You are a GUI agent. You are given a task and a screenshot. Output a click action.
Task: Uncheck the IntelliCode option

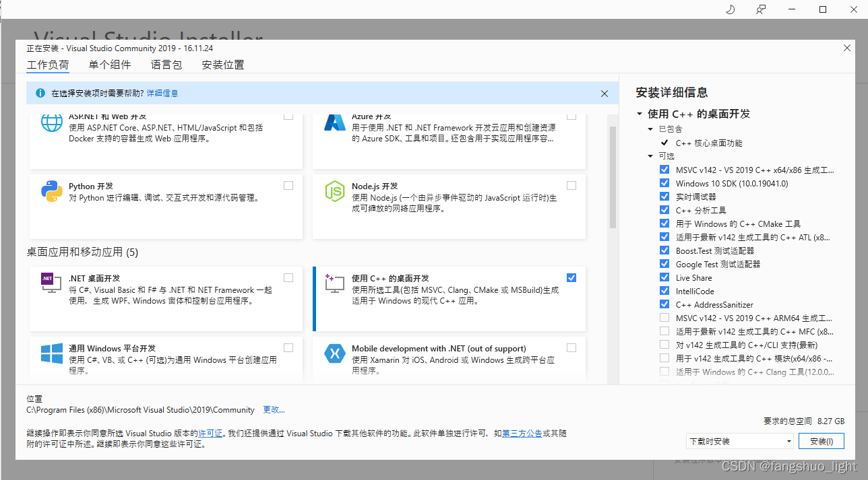pyautogui.click(x=665, y=291)
